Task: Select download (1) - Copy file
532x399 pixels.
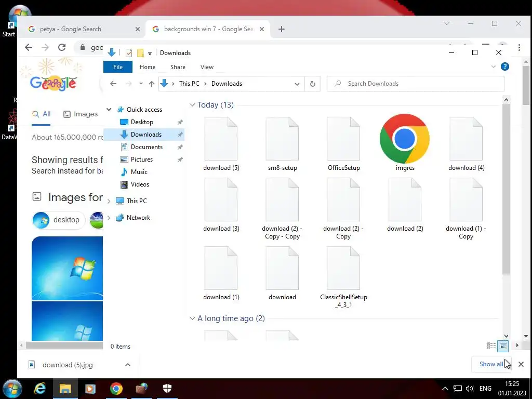Action: [x=466, y=209]
